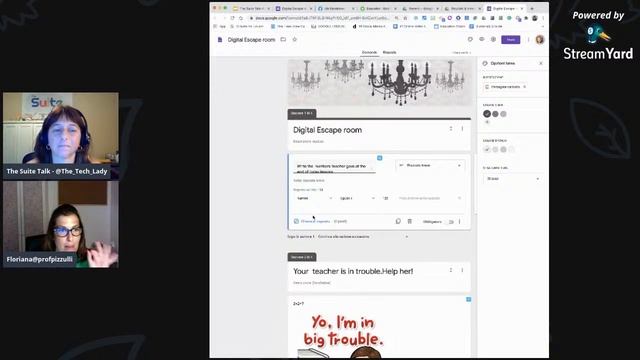Duplicate the selected question
640x360 pixels.
click(x=398, y=221)
